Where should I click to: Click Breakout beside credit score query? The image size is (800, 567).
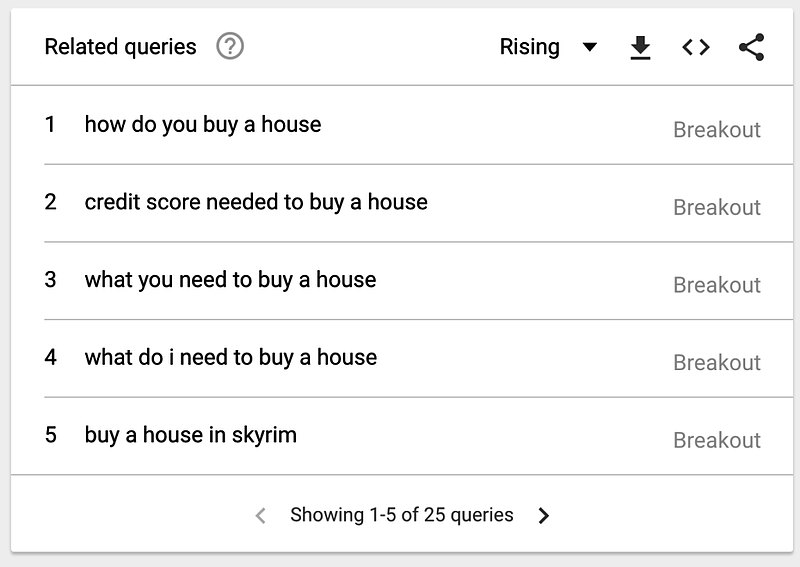point(716,207)
